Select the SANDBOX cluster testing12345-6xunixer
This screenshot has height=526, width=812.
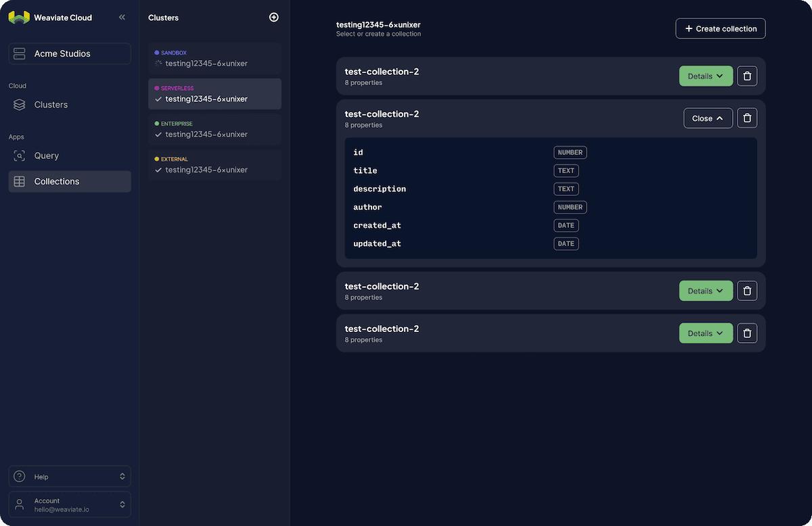(215, 59)
